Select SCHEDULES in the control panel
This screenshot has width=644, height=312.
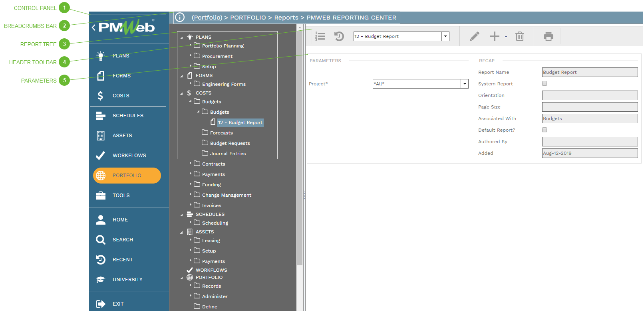click(x=128, y=116)
